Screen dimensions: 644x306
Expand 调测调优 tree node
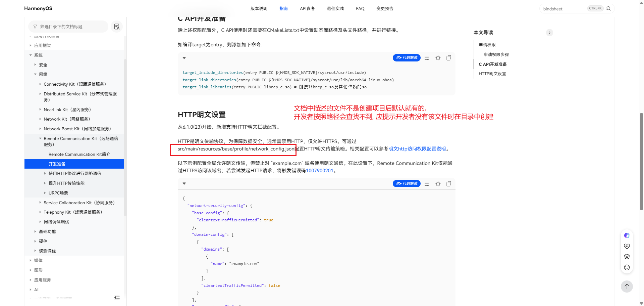35,251
